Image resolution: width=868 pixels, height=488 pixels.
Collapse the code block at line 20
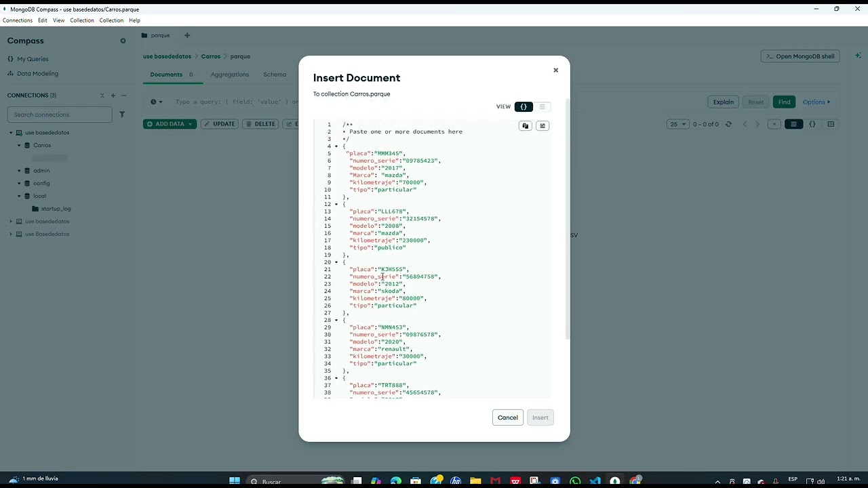click(x=336, y=262)
